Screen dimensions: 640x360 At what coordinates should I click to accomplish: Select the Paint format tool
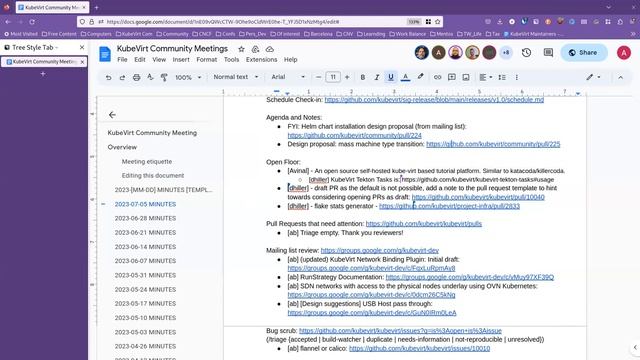click(x=164, y=77)
